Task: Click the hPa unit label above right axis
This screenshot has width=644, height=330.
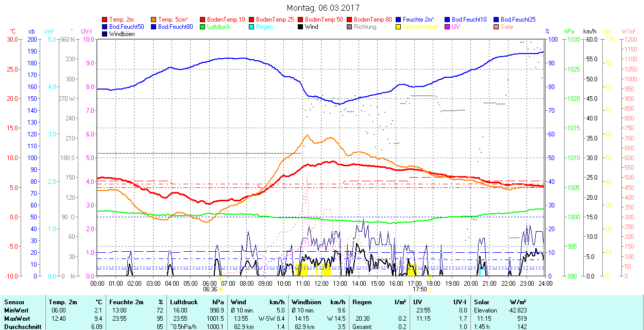Action: [x=569, y=31]
